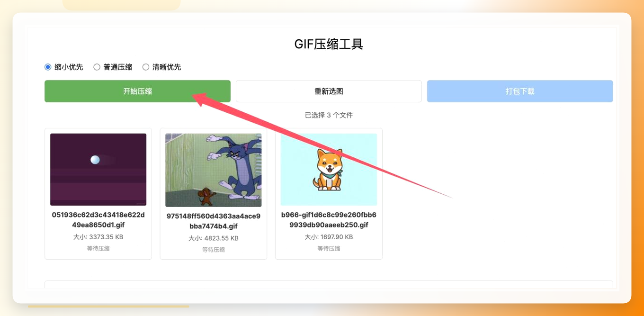Click 等待压缩 status under Tom and Jerry GIF
644x316 pixels.
coord(213,250)
